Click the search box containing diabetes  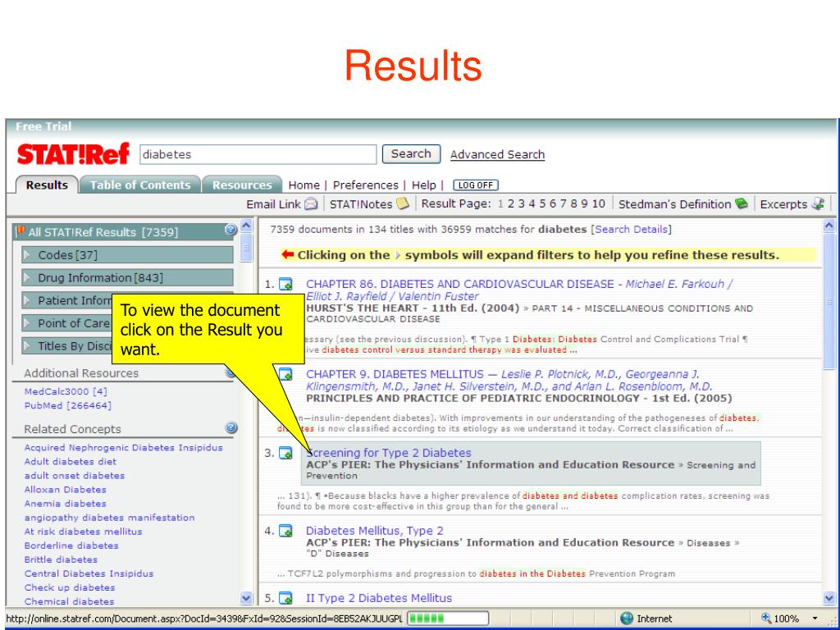point(258,154)
